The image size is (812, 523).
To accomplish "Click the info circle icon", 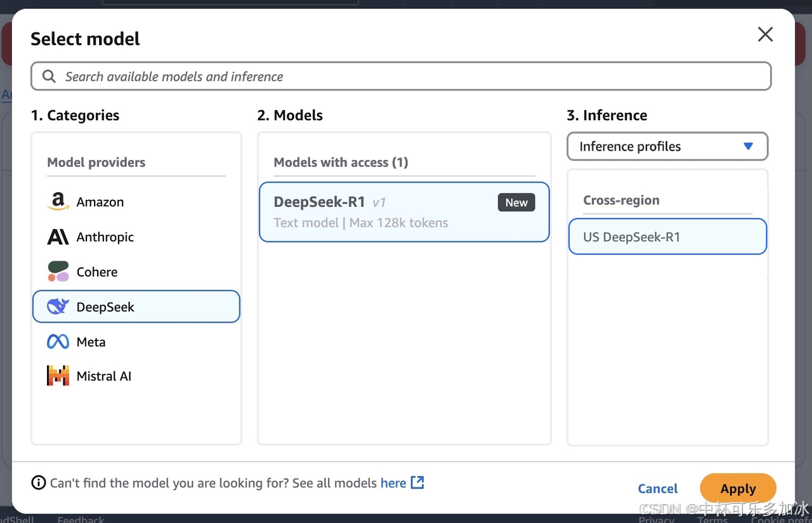I will 39,483.
